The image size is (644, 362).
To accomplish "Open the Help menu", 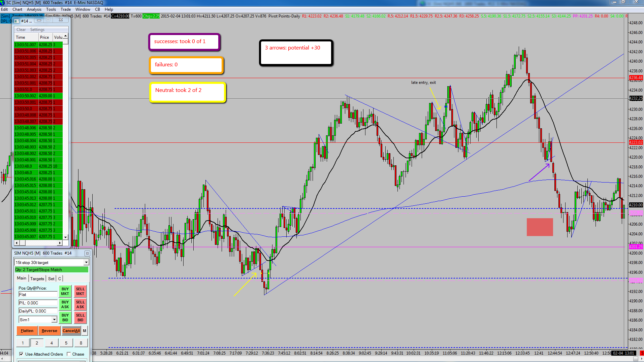I will 109,9.
